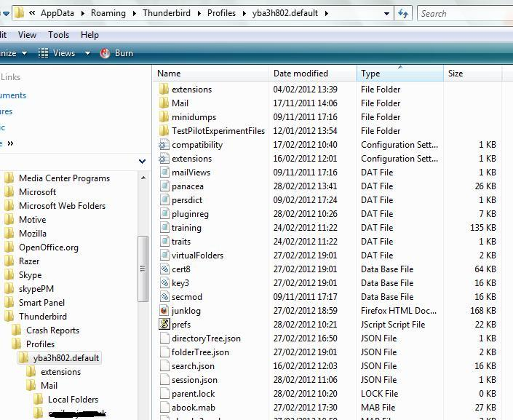Click the abook.mab file icon
Image resolution: width=513 pixels, height=420 pixels.
(x=164, y=407)
